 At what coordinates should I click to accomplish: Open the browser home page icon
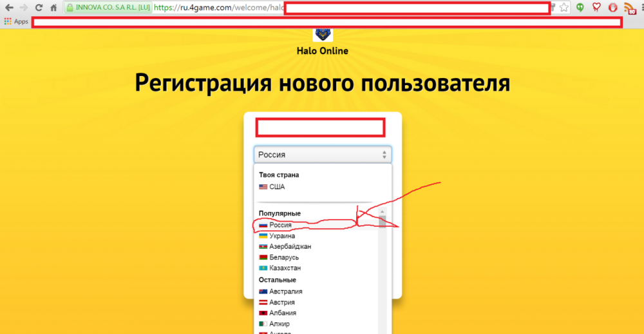point(53,7)
